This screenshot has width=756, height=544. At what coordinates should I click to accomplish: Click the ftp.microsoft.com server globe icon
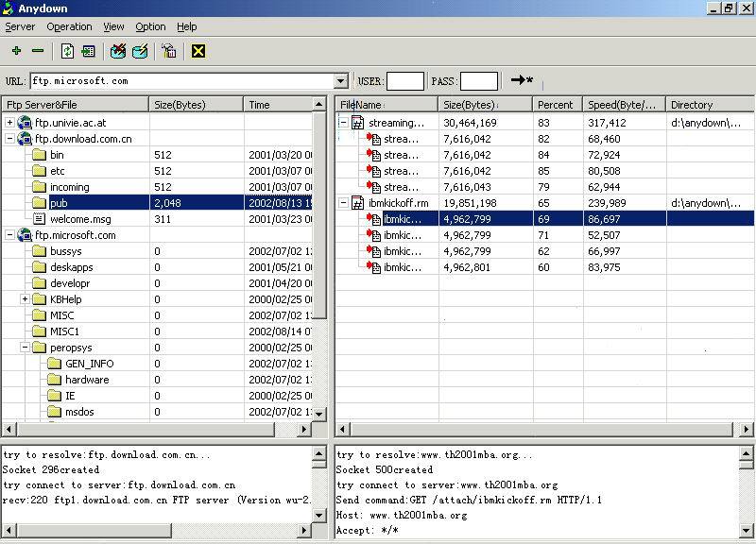(25, 235)
